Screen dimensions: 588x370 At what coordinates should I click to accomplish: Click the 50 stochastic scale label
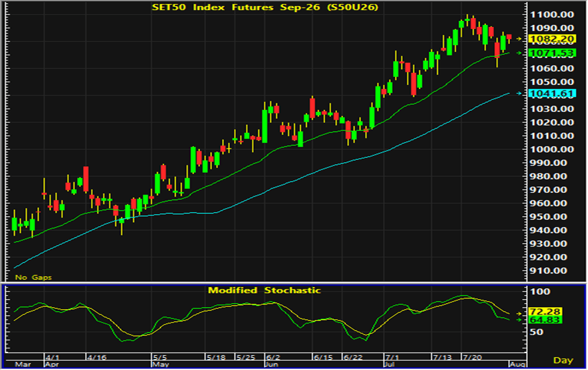(537, 332)
